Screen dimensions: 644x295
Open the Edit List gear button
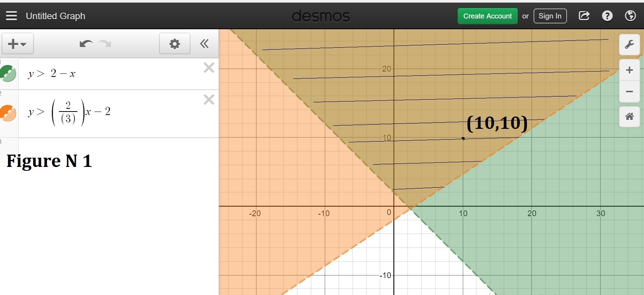pyautogui.click(x=175, y=43)
